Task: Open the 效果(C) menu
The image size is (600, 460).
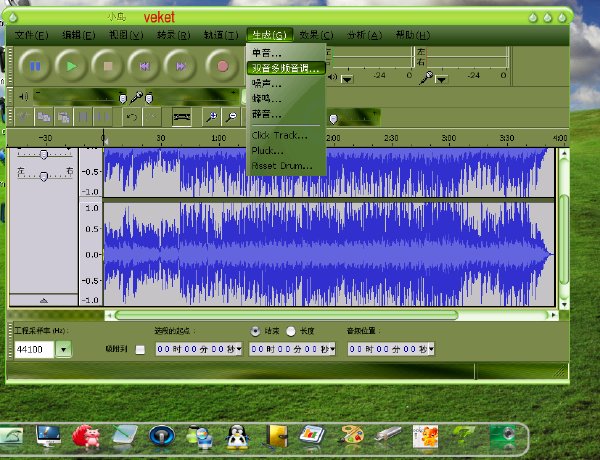Action: pos(316,35)
